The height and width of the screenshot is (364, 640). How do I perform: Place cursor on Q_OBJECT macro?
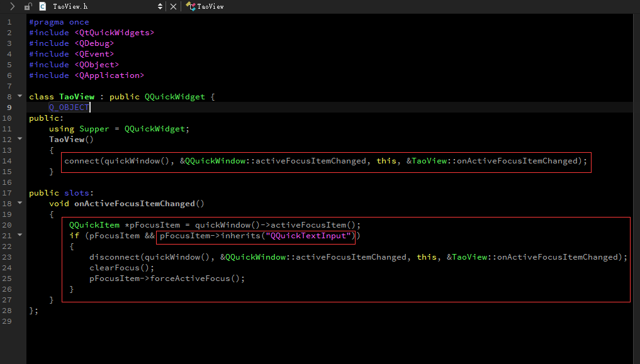point(69,108)
